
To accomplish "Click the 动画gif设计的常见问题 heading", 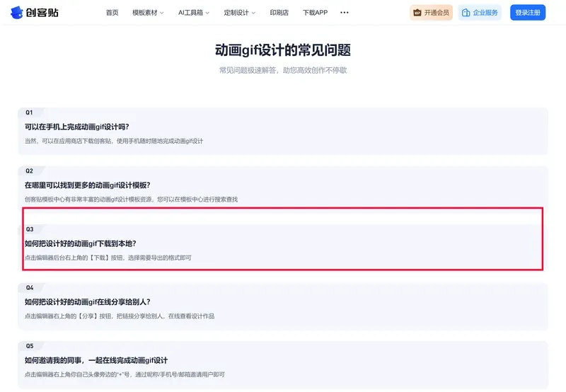I will click(x=283, y=50).
